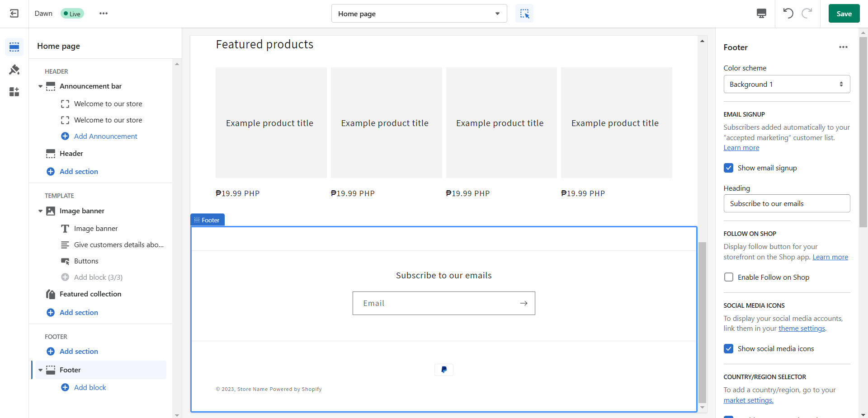Uncheck Show social media icons
868x418 pixels.
point(729,349)
